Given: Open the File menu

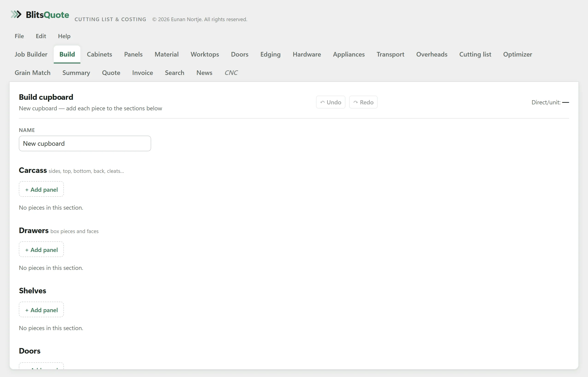Looking at the screenshot, I should tap(19, 36).
